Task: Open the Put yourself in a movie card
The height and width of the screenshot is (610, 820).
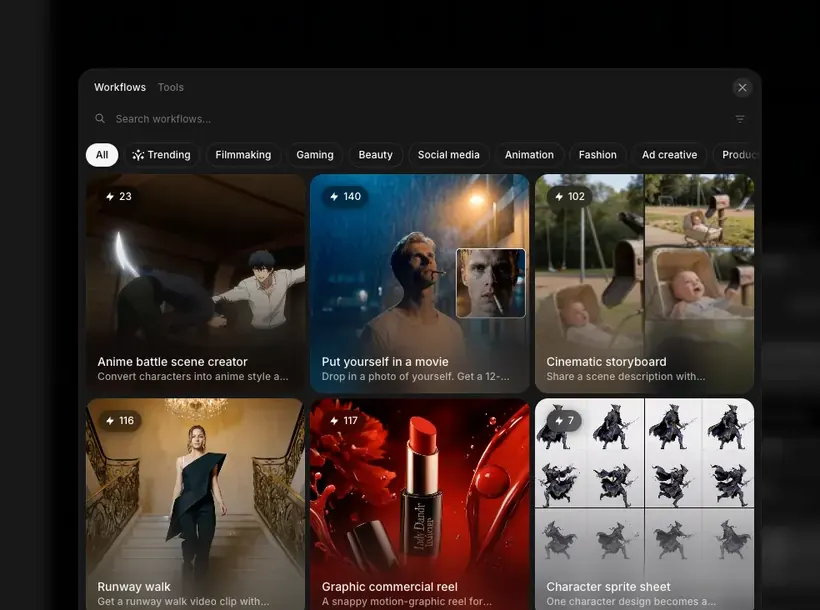Action: tap(420, 284)
